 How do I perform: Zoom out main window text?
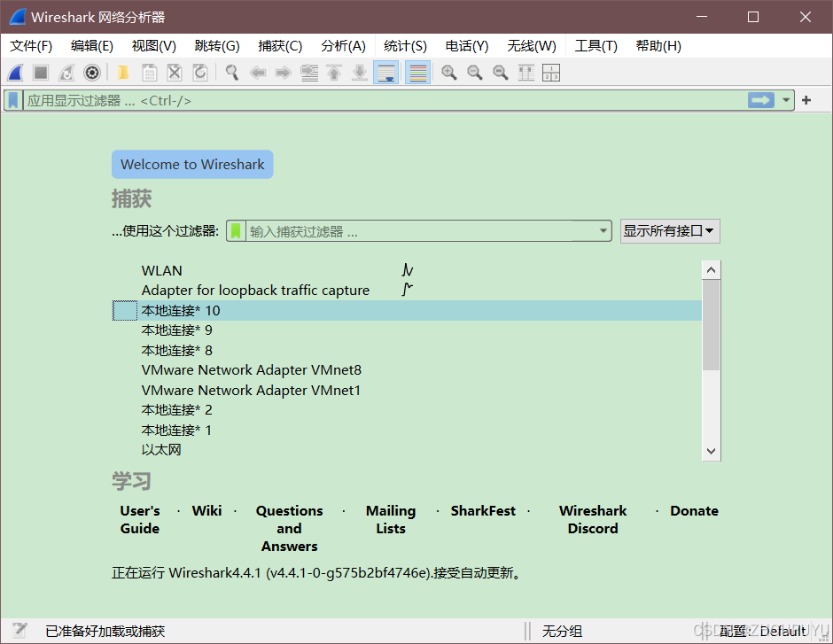coord(474,73)
